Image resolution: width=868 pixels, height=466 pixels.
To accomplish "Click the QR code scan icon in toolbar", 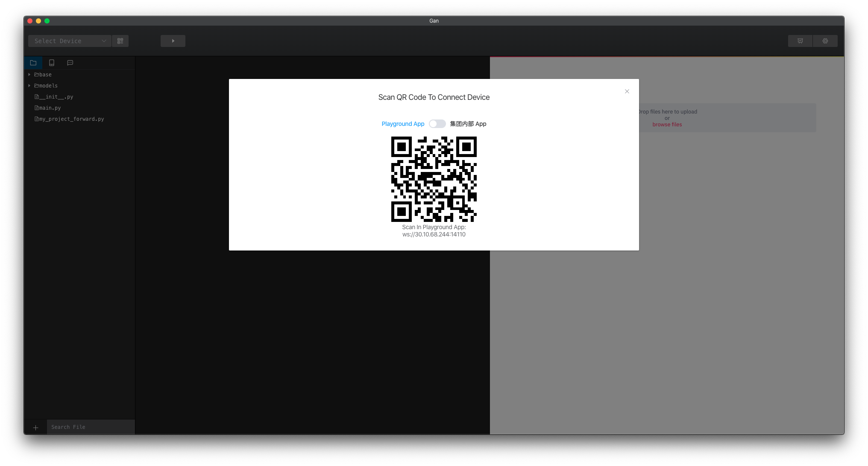I will pos(120,41).
